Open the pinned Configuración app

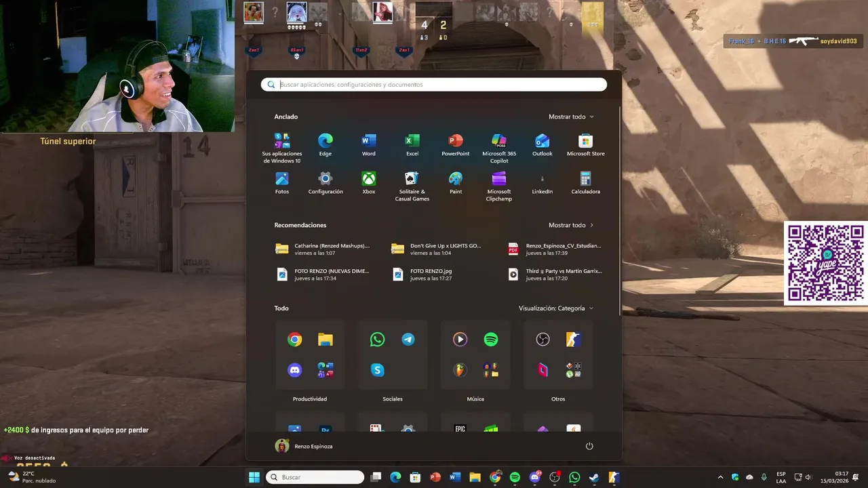[x=325, y=183]
